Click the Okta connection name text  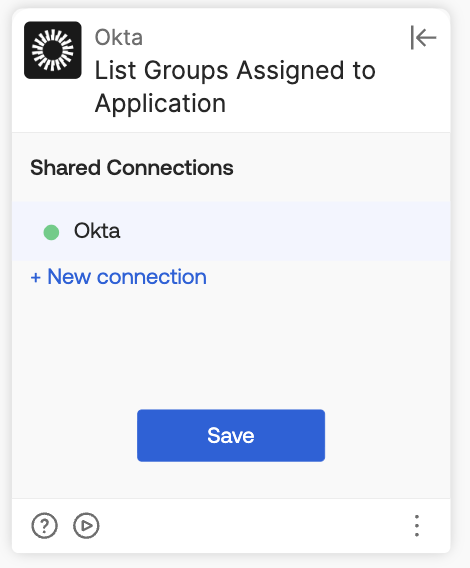(x=97, y=231)
